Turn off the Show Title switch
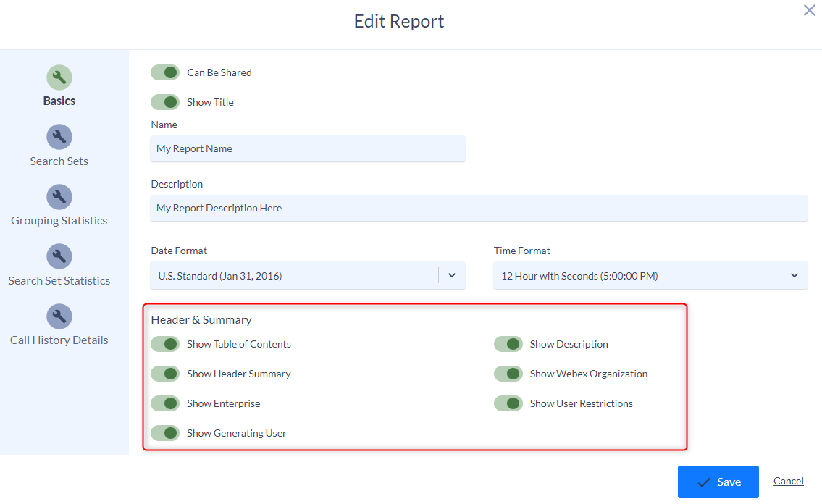Screen dimensions: 822x504 (165, 102)
